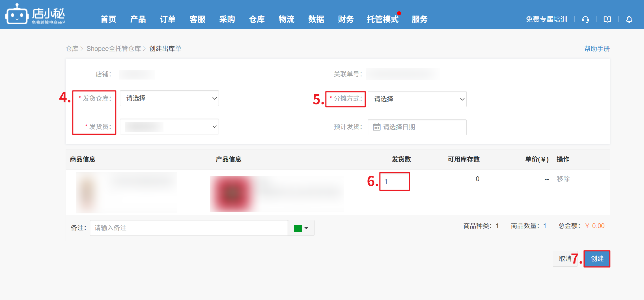Open the book guide icon

pos(607,19)
